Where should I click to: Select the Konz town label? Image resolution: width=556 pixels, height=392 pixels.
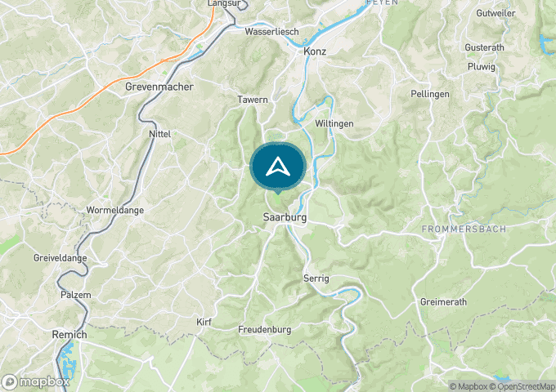coord(315,51)
